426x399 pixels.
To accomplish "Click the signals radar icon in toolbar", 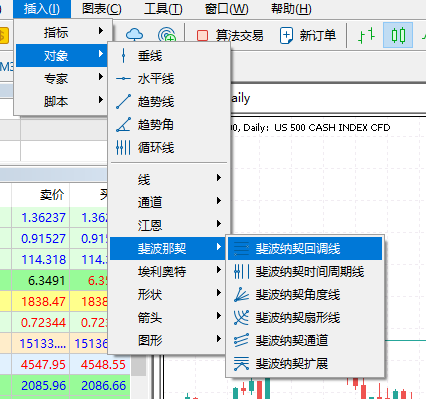I will [x=167, y=35].
